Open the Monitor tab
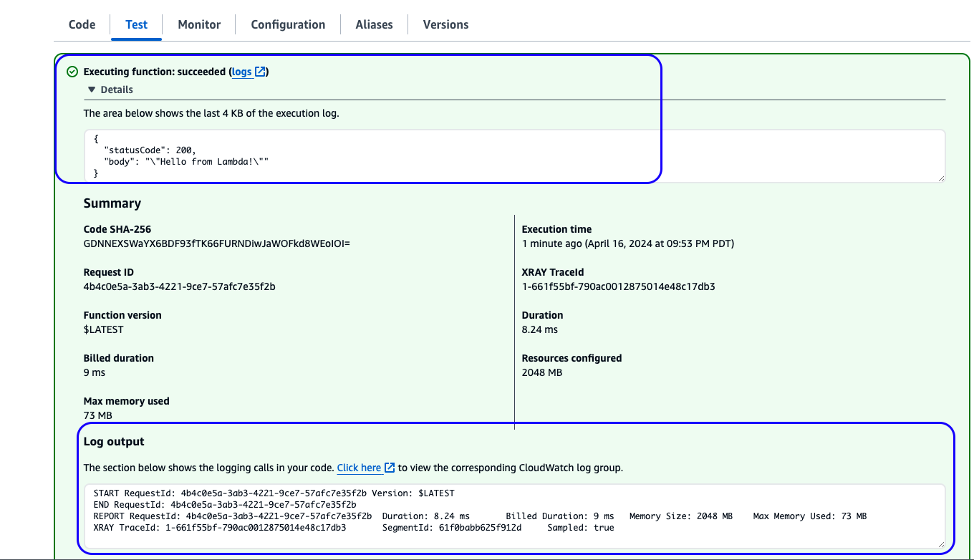 coord(199,24)
